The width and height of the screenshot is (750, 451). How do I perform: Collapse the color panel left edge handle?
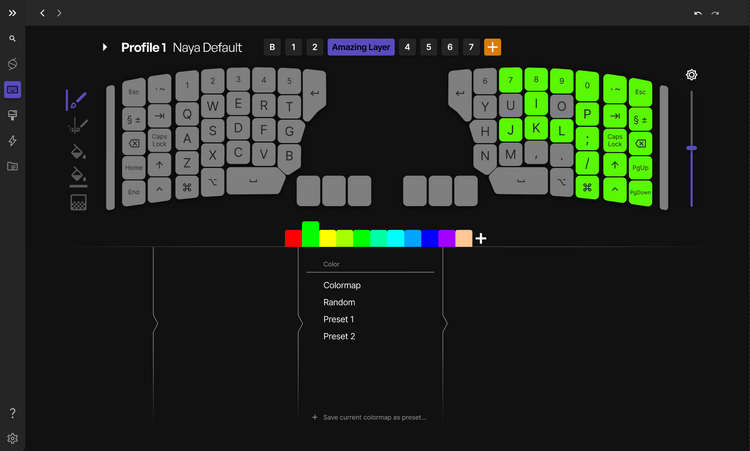(x=154, y=325)
